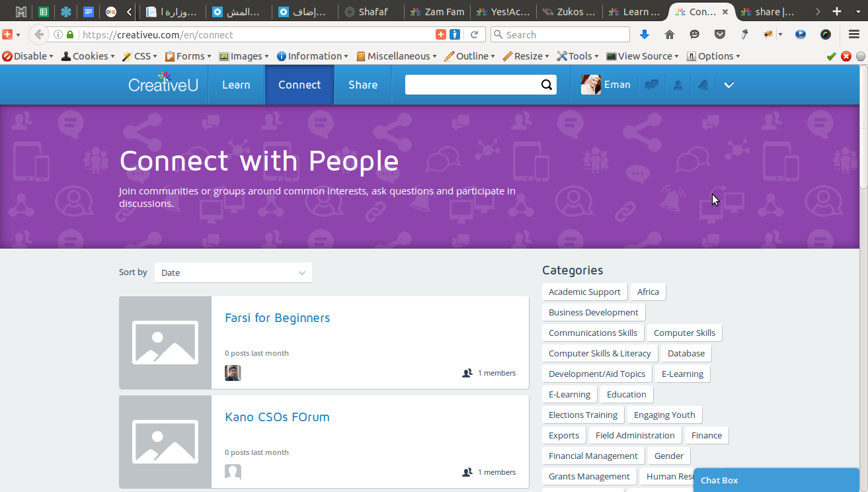Viewport: 868px width, 492px height.
Task: Open the notifications bell icon in header
Action: (x=703, y=85)
